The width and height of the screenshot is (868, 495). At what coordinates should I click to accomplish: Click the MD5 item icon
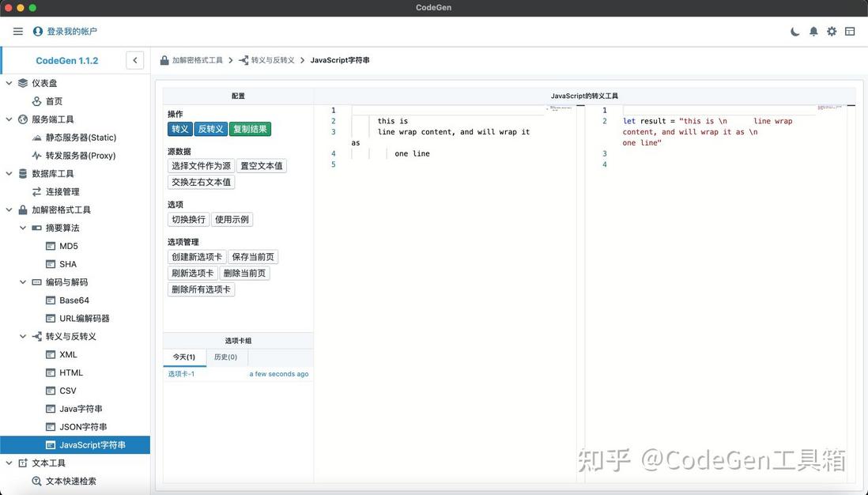coord(51,246)
